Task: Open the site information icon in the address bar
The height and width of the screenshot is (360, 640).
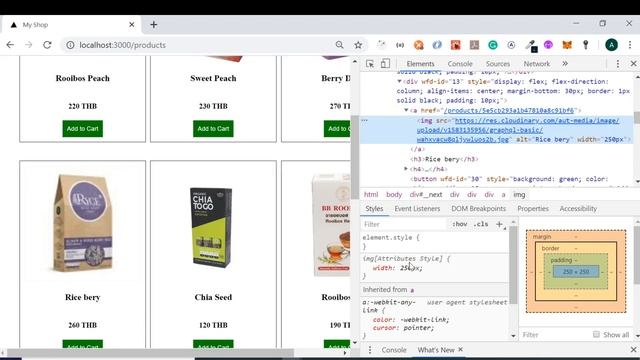Action: point(70,45)
